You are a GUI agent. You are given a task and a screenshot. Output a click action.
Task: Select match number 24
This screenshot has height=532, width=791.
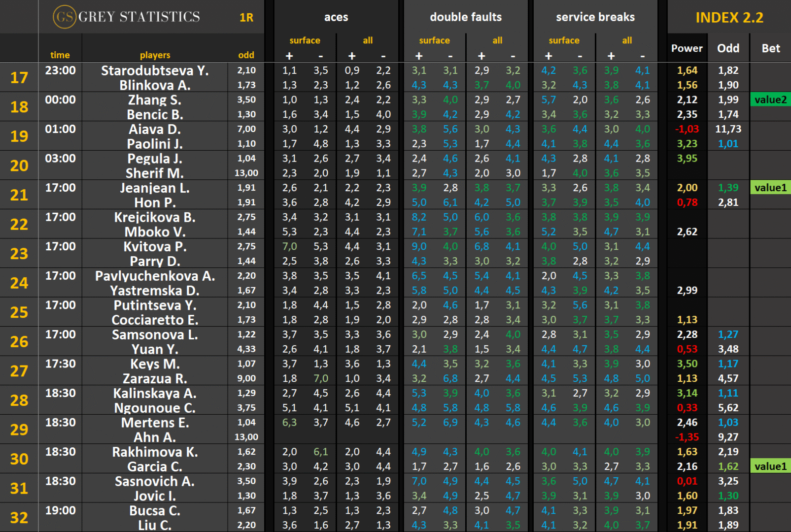click(19, 283)
